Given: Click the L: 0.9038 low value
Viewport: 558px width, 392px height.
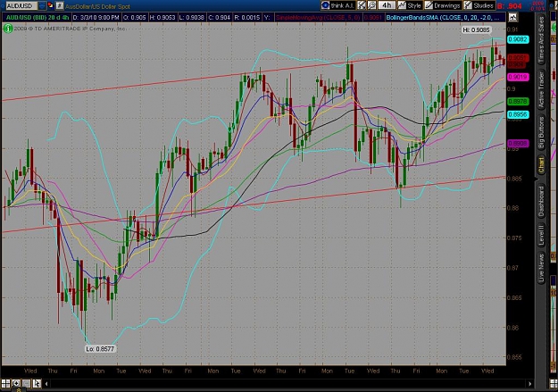Looking at the screenshot, I should point(191,17).
